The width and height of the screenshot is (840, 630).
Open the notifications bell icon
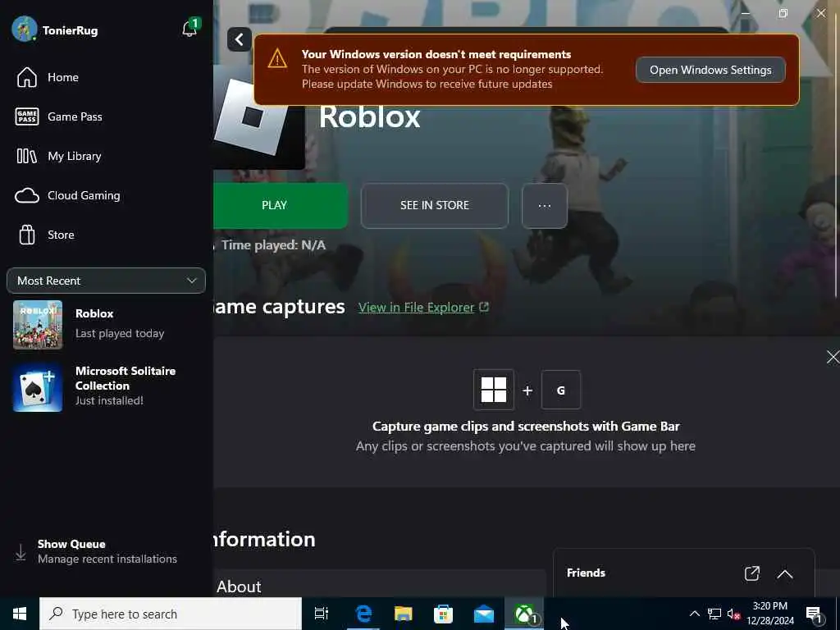[x=189, y=28]
